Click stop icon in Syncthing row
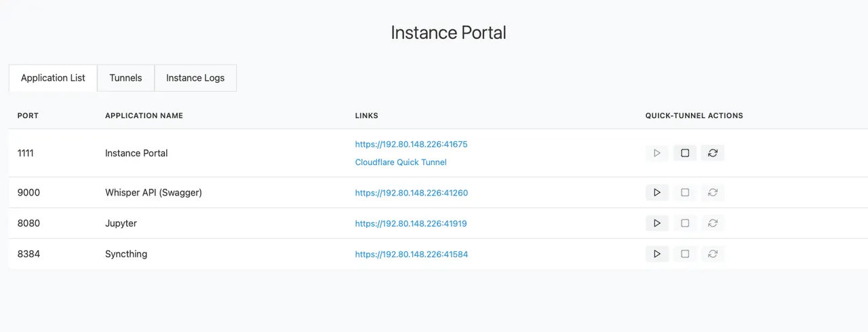868x332 pixels. click(x=685, y=254)
